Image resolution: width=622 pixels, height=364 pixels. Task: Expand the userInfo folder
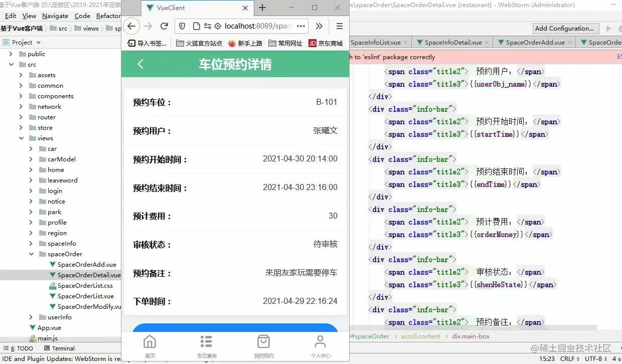[31, 317]
